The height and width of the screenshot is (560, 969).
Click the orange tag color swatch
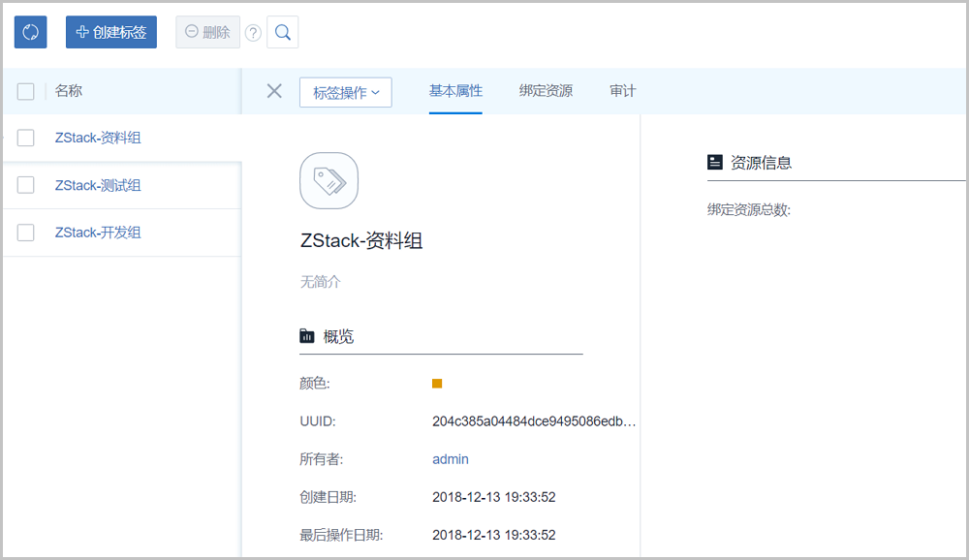(437, 384)
